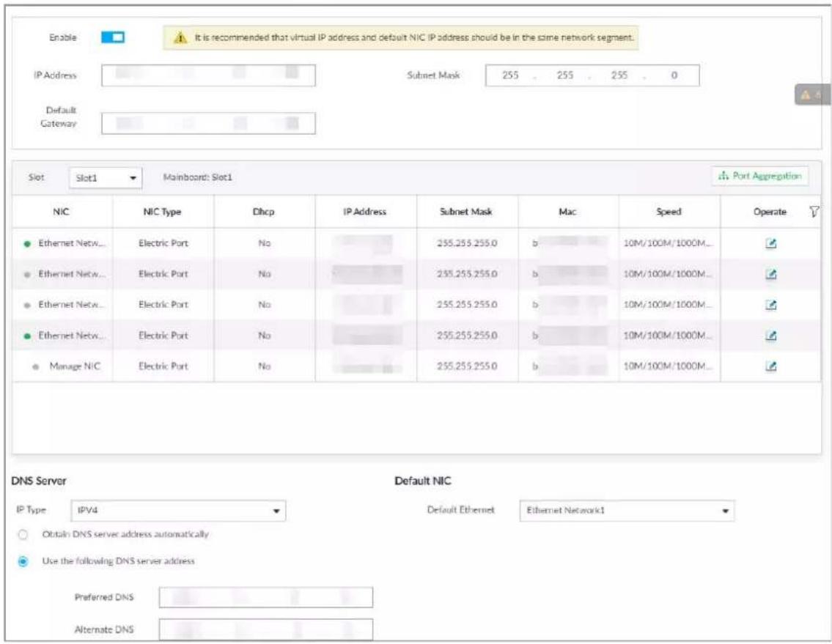This screenshot has width=832, height=644.
Task: Open the Slot dropdown showing Slot1
Action: (106, 178)
